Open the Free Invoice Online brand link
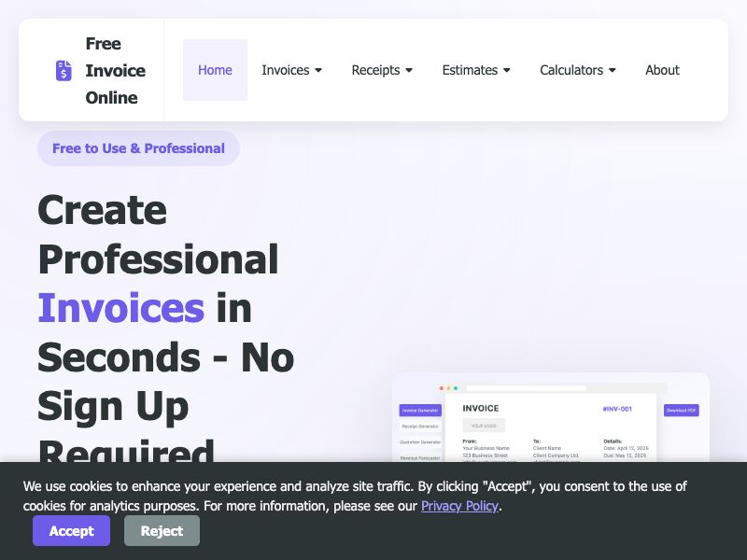The image size is (747, 560). click(x=101, y=71)
